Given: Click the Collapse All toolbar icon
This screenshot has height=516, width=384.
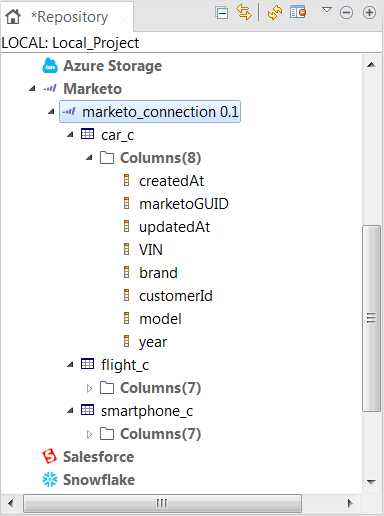Looking at the screenshot, I should (x=222, y=13).
